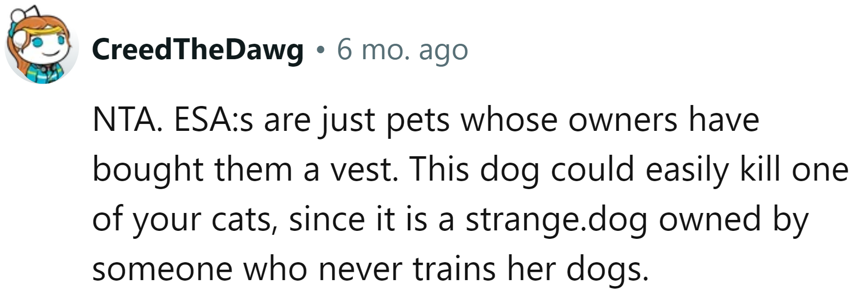Click the CreedTheDawg username link

coord(197,50)
